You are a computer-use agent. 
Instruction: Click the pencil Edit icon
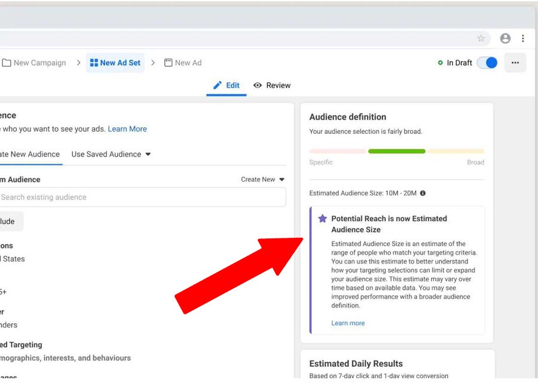click(218, 85)
